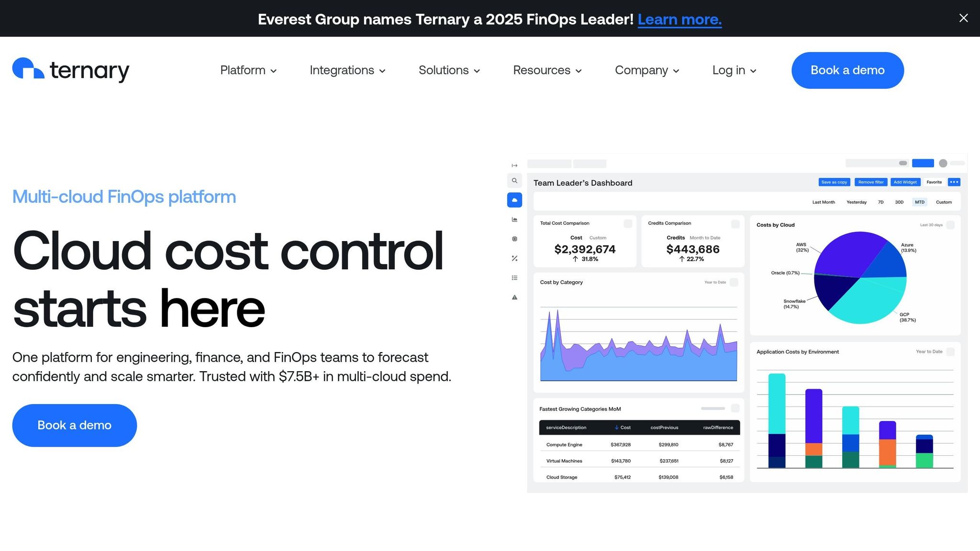980x551 pixels.
Task: Click the Ternary logo in header
Action: click(71, 70)
